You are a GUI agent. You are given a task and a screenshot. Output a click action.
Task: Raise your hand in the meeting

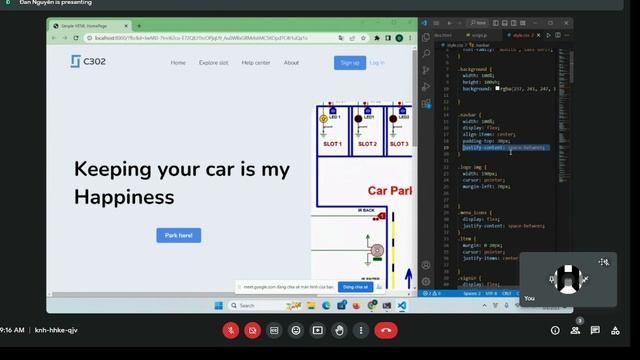tap(339, 330)
